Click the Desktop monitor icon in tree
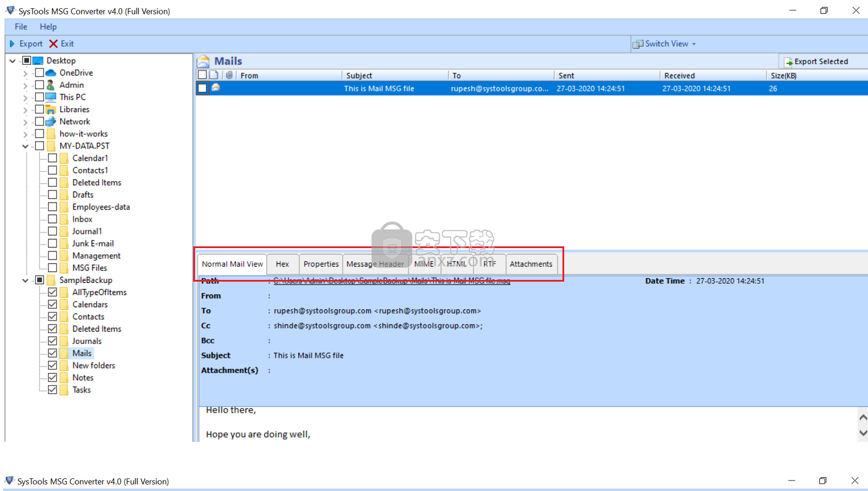 coord(38,61)
